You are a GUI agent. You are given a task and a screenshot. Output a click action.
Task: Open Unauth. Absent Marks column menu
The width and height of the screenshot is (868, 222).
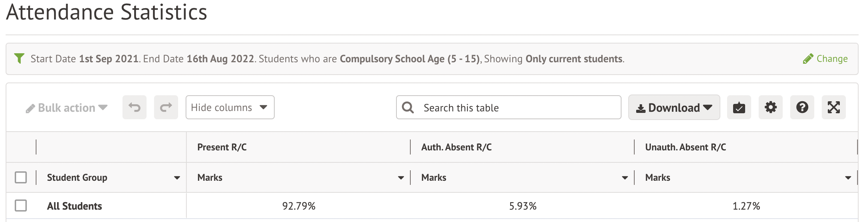(848, 178)
